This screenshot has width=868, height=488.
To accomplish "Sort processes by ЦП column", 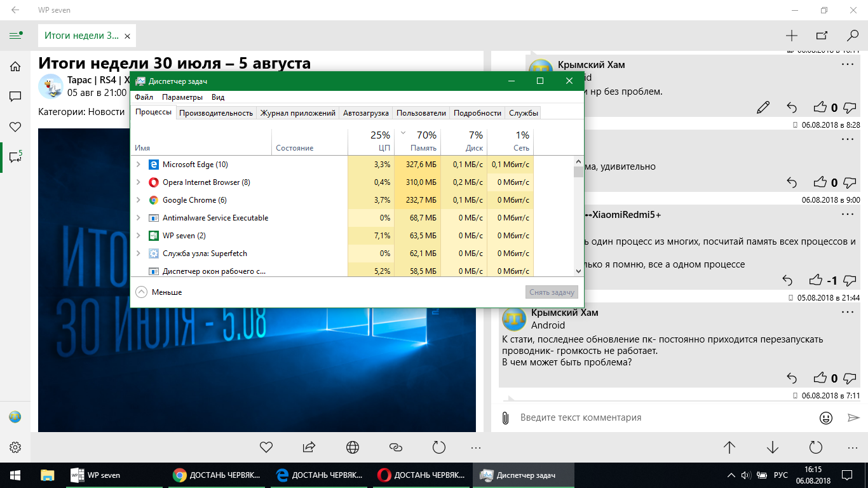I will [x=371, y=142].
